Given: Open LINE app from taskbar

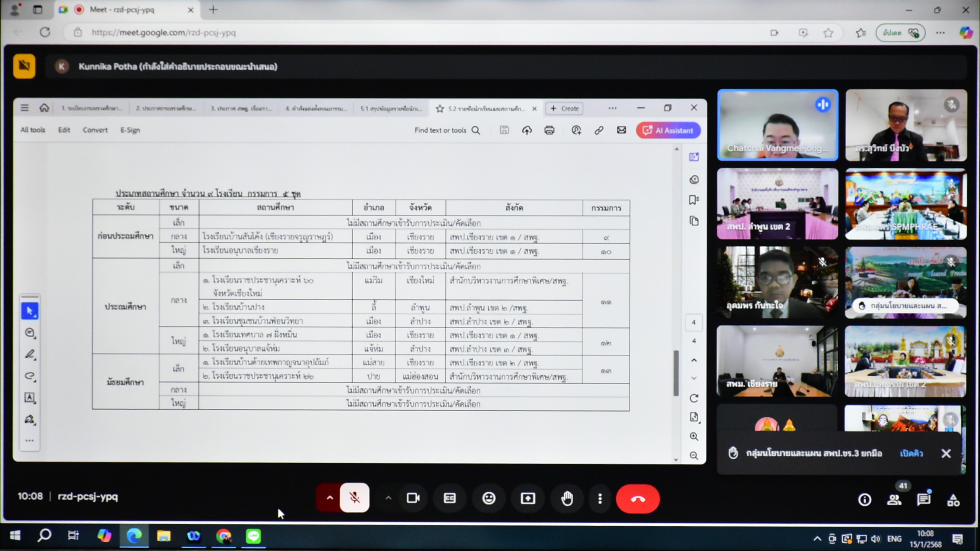Looking at the screenshot, I should (253, 536).
